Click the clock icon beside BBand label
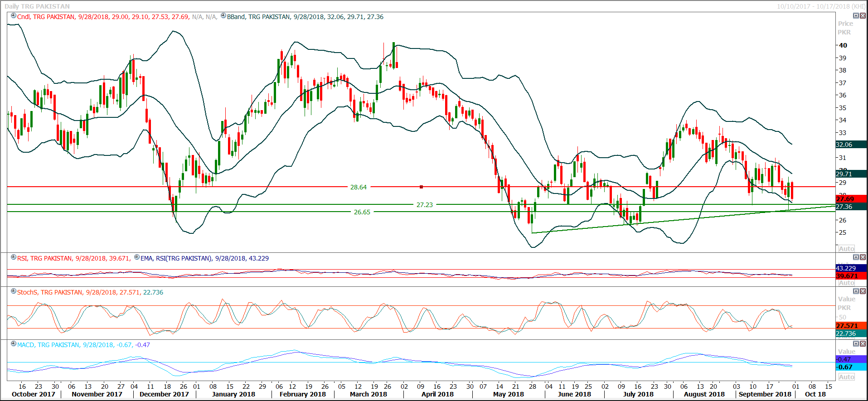Viewport: 868px width, 401px height. 223,16
